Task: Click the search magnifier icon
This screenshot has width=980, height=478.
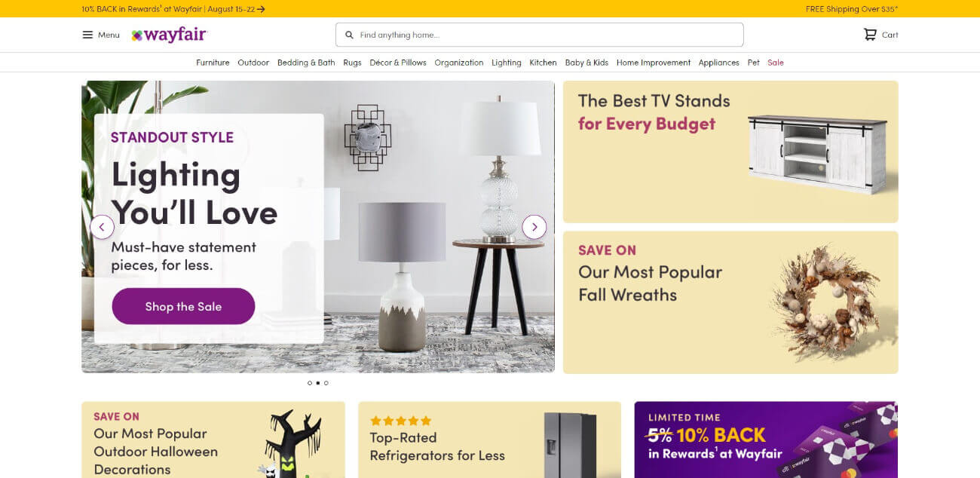Action: 349,35
